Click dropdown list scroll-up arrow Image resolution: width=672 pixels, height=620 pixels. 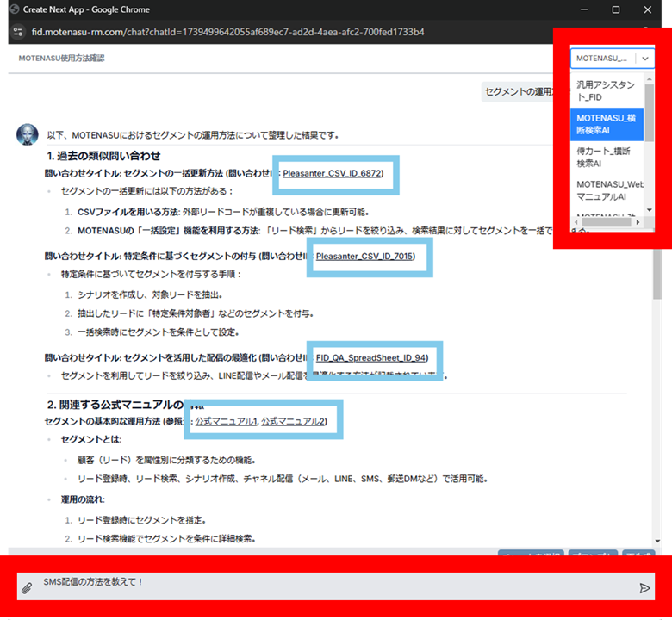tap(650, 79)
